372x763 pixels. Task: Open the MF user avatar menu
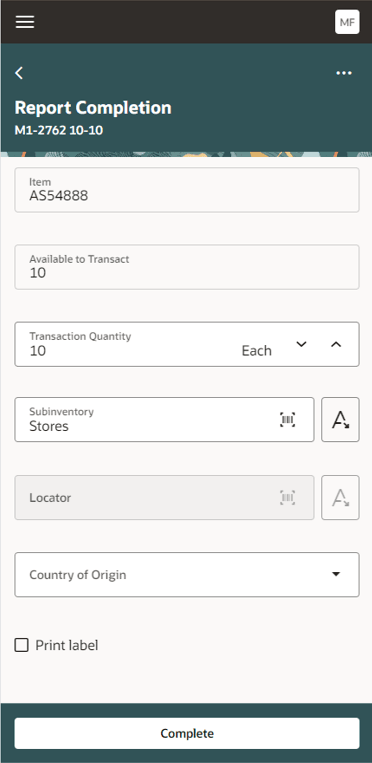pos(347,22)
